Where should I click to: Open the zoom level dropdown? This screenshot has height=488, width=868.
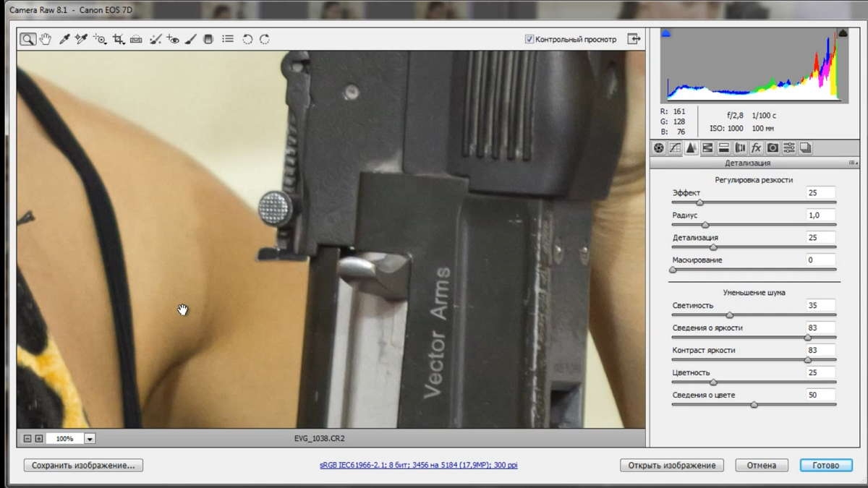[90, 438]
